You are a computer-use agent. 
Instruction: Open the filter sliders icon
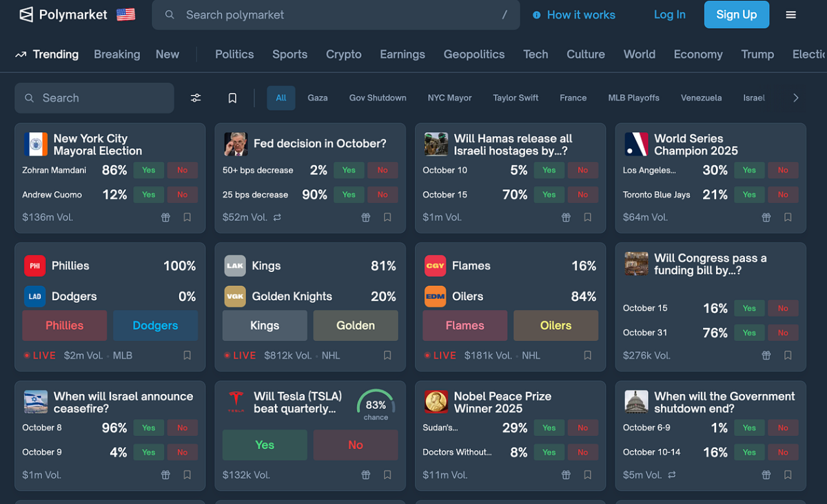point(196,98)
